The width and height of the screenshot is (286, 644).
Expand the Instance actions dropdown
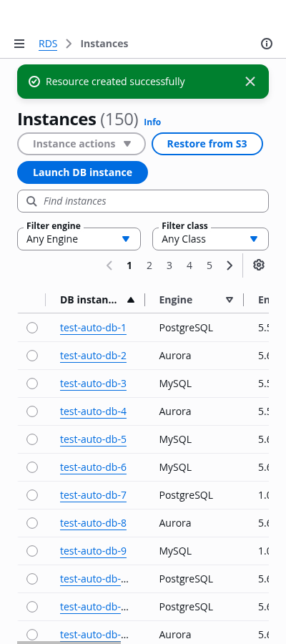(82, 144)
